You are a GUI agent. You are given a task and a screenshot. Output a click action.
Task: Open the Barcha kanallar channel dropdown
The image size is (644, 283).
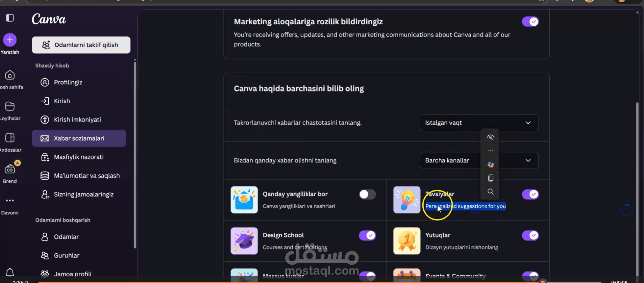click(479, 160)
